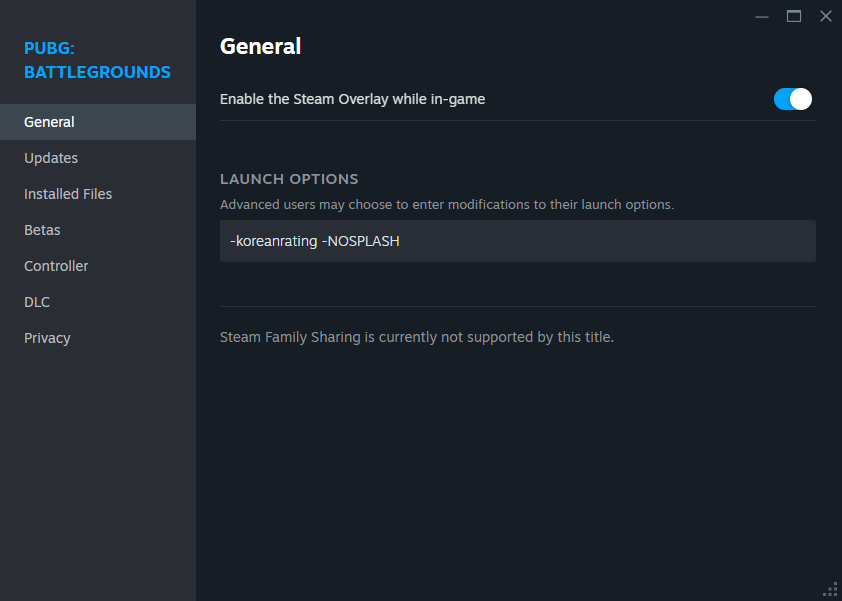
Task: Switch to the Betas section
Action: pos(42,230)
